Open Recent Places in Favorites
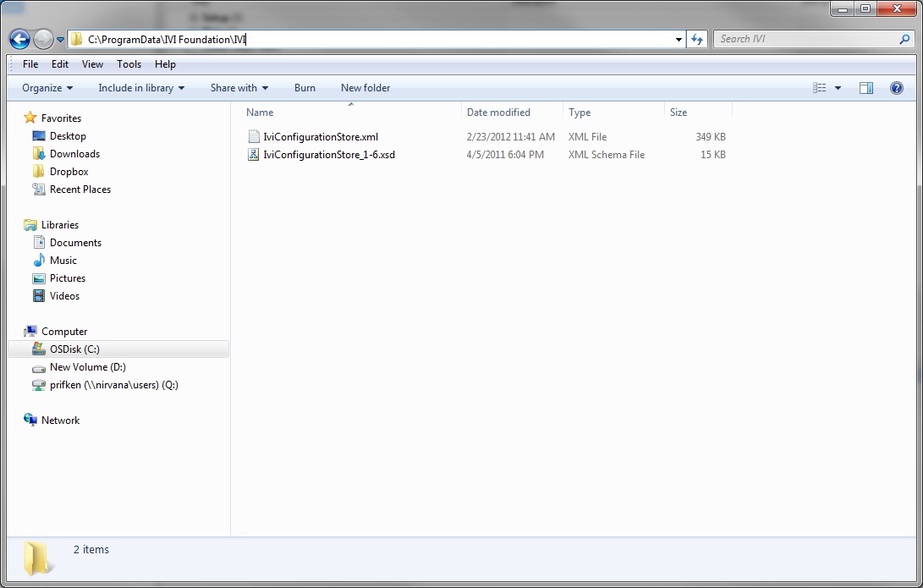Image resolution: width=923 pixels, height=588 pixels. [x=80, y=190]
